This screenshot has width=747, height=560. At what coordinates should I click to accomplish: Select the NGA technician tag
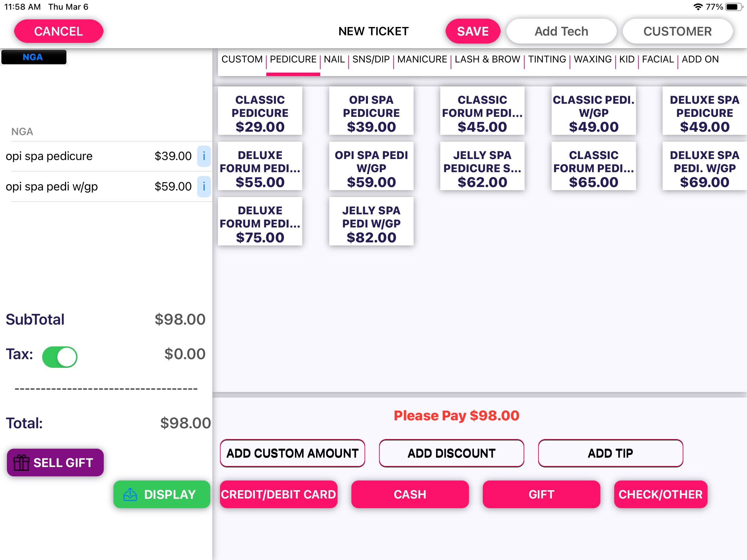(34, 57)
